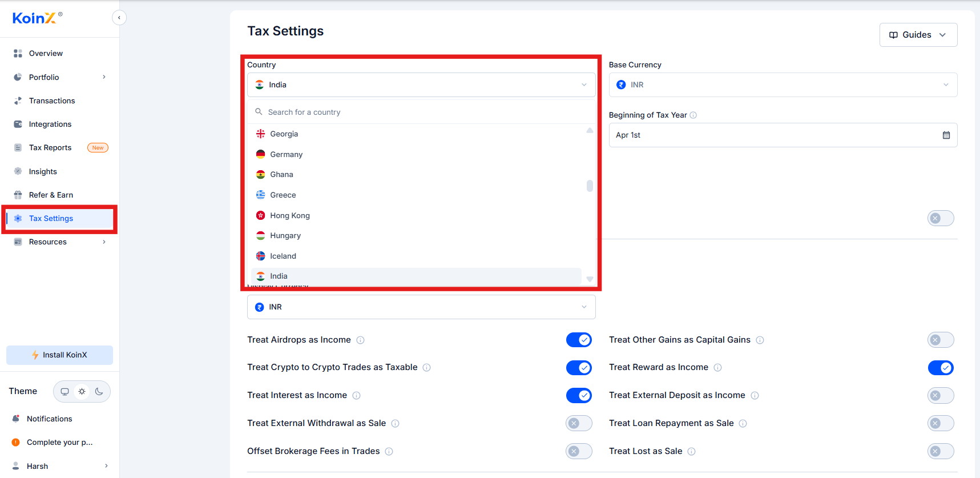Choose Hong Kong from the country list
The image size is (980, 478).
point(416,215)
